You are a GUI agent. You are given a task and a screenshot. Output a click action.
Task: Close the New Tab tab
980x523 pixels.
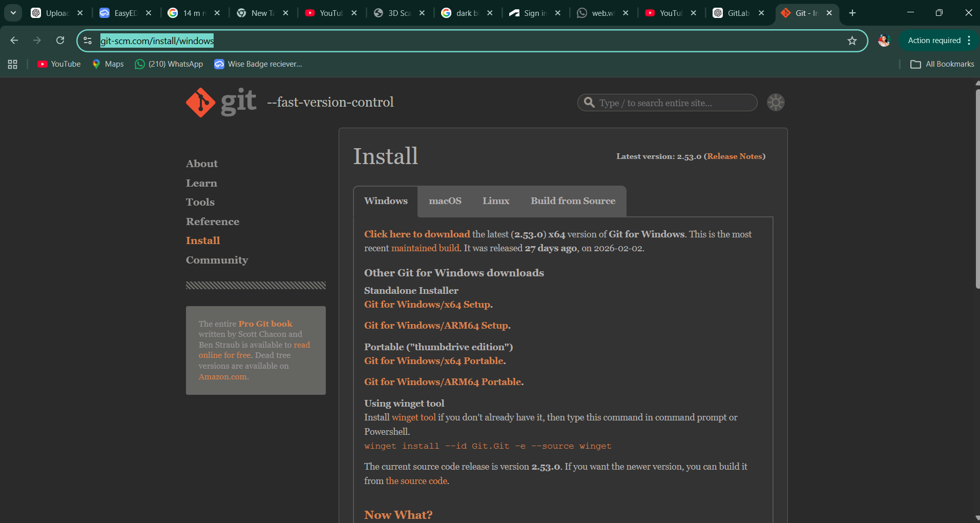click(286, 13)
